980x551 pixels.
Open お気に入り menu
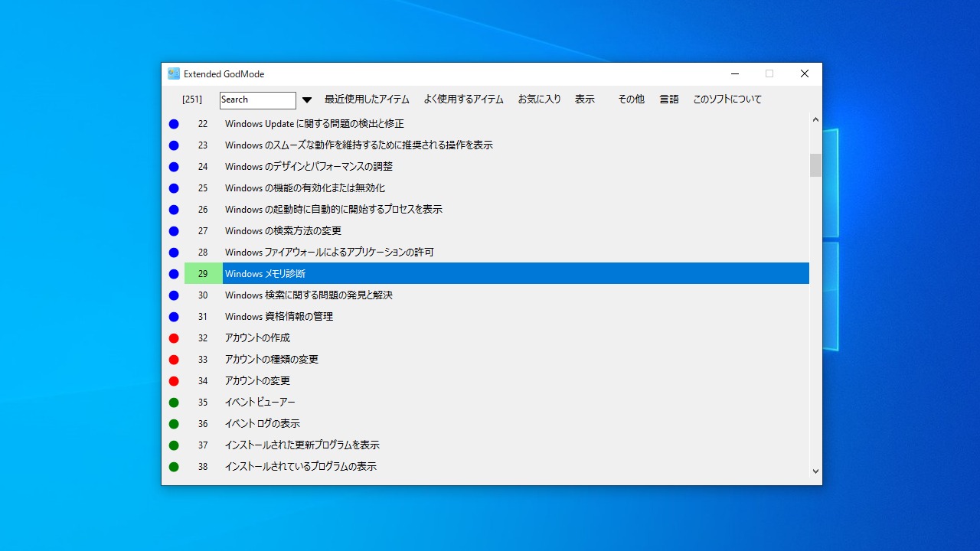coord(539,99)
